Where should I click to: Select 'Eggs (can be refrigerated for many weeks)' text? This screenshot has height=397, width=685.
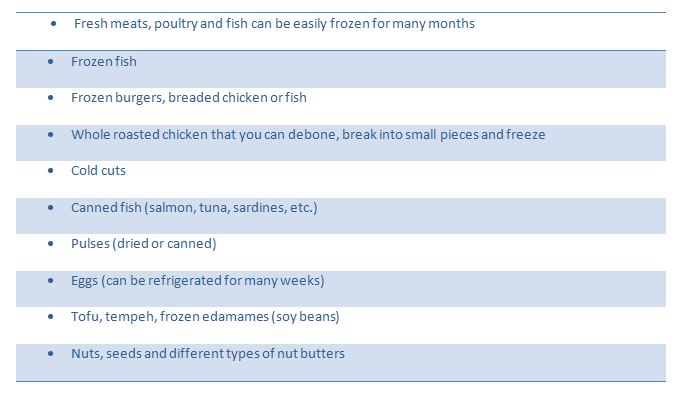pos(197,280)
